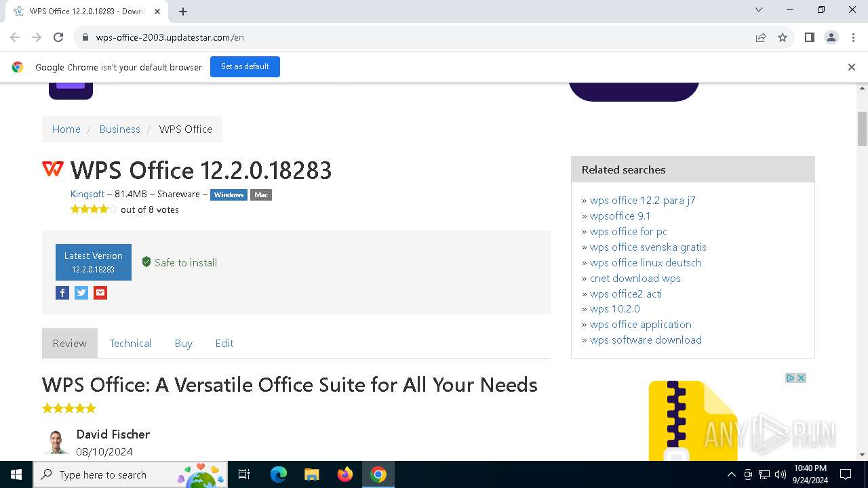Click the browser back arrow
Screen dimensions: 868x488
tap(15, 37)
